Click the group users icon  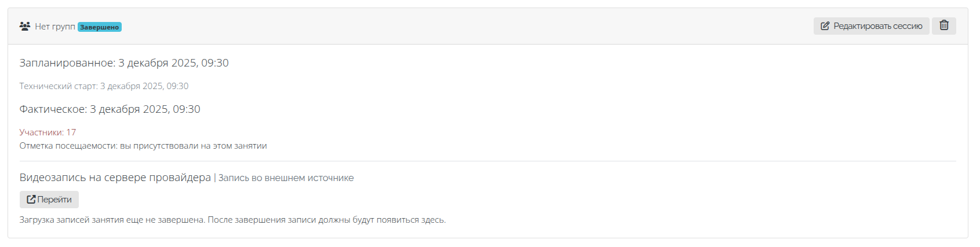pos(24,26)
